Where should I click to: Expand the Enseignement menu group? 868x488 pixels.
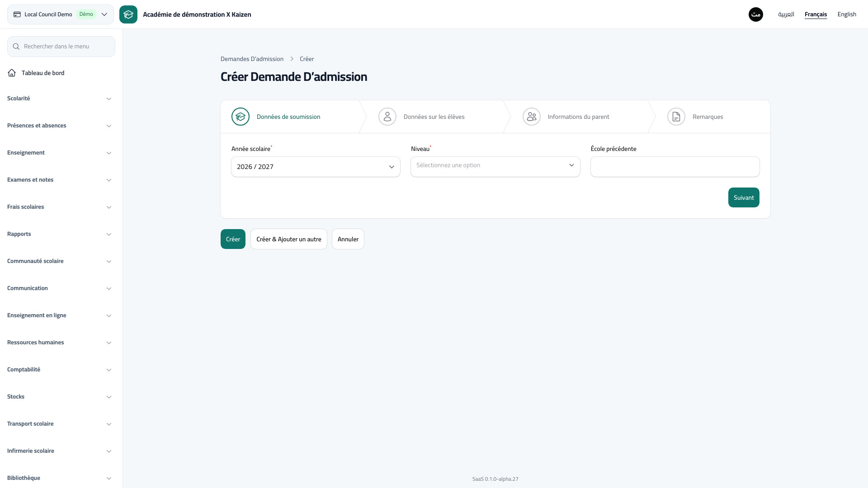click(x=59, y=153)
